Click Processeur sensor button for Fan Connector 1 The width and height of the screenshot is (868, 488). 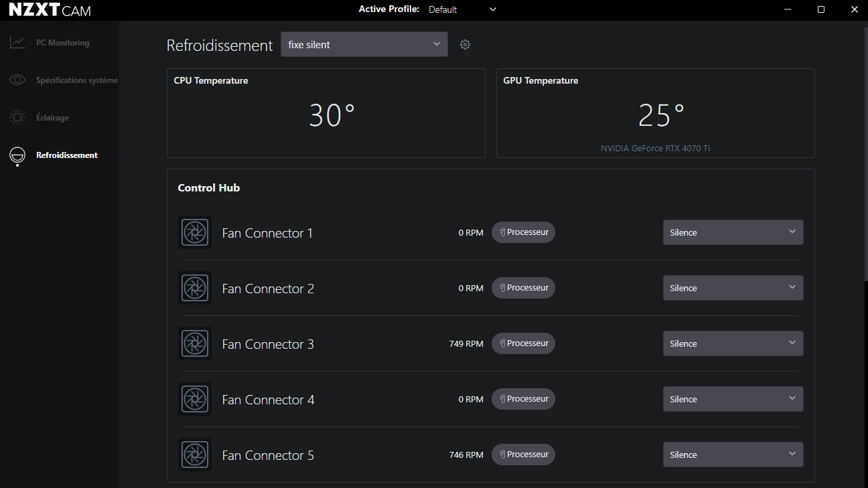click(x=523, y=232)
